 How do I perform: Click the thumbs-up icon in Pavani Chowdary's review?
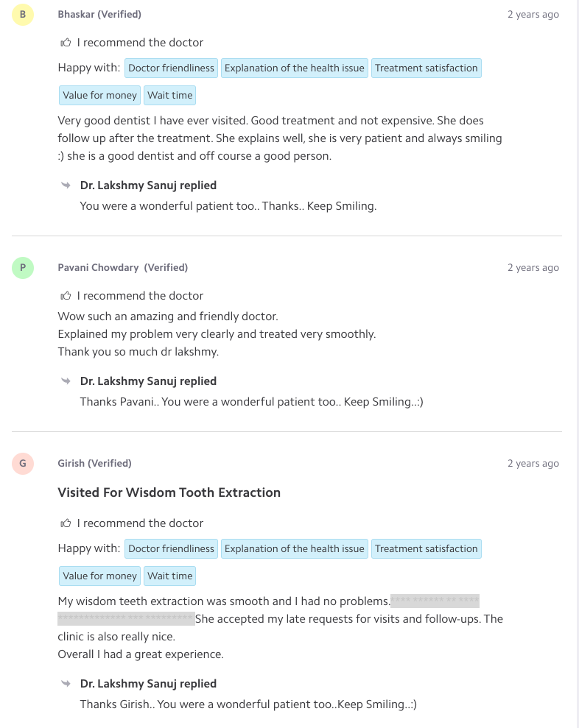(x=66, y=296)
